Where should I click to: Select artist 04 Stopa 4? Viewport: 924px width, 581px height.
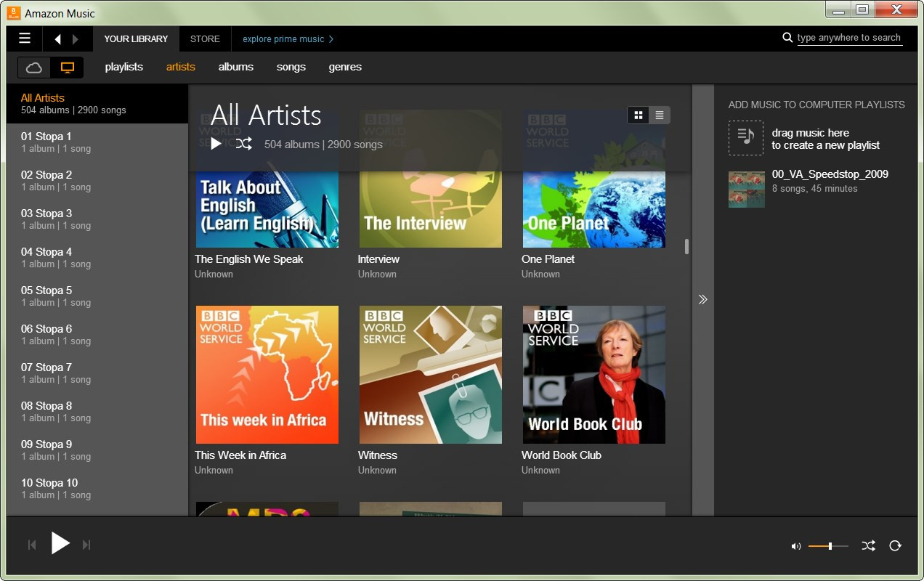coord(97,258)
